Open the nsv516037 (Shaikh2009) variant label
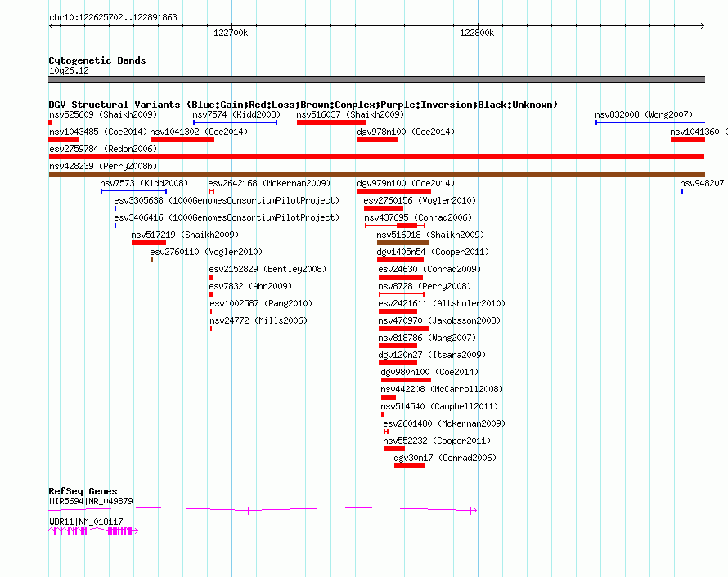This screenshot has width=728, height=577. 350,114
